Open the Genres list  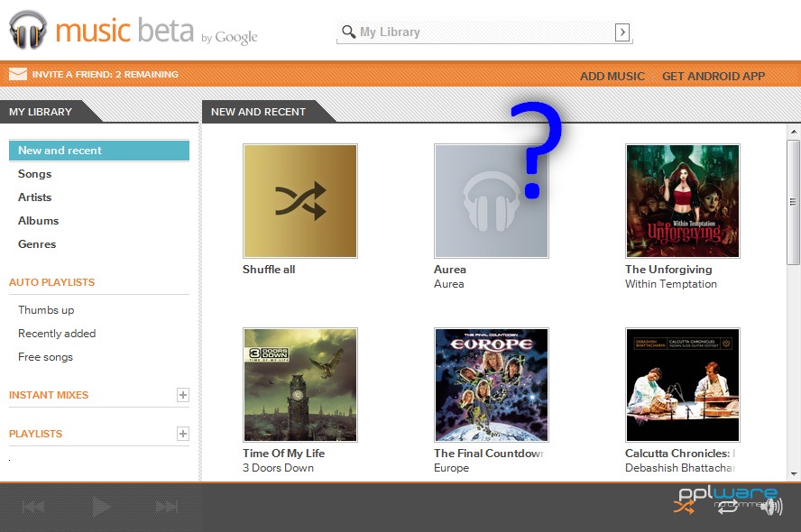click(37, 244)
